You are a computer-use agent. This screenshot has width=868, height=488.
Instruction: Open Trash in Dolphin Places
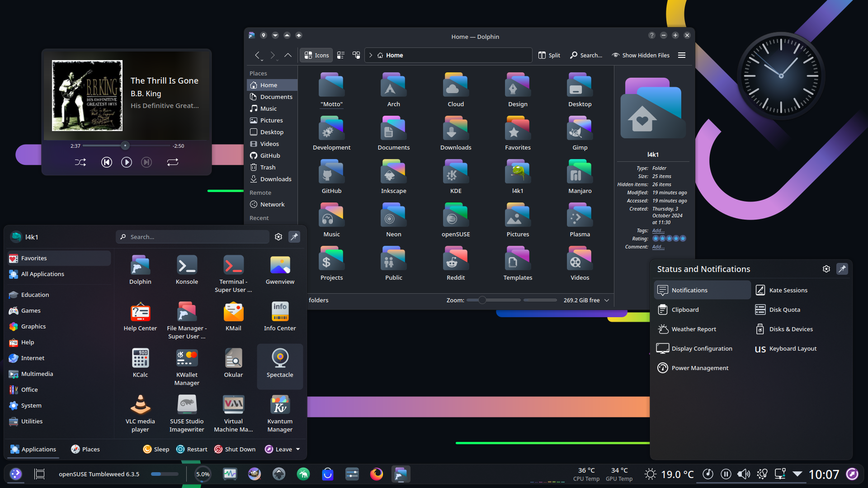(272, 167)
